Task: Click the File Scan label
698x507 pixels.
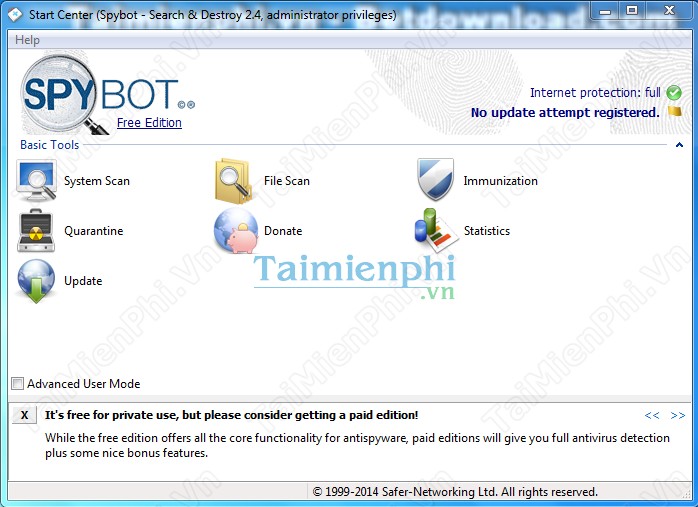Action: coord(287,181)
